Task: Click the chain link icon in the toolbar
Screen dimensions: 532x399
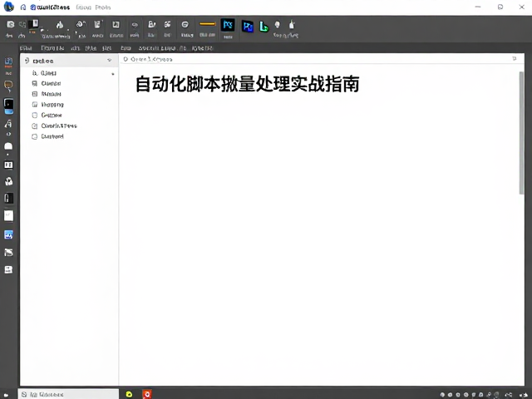Action: coord(135,25)
